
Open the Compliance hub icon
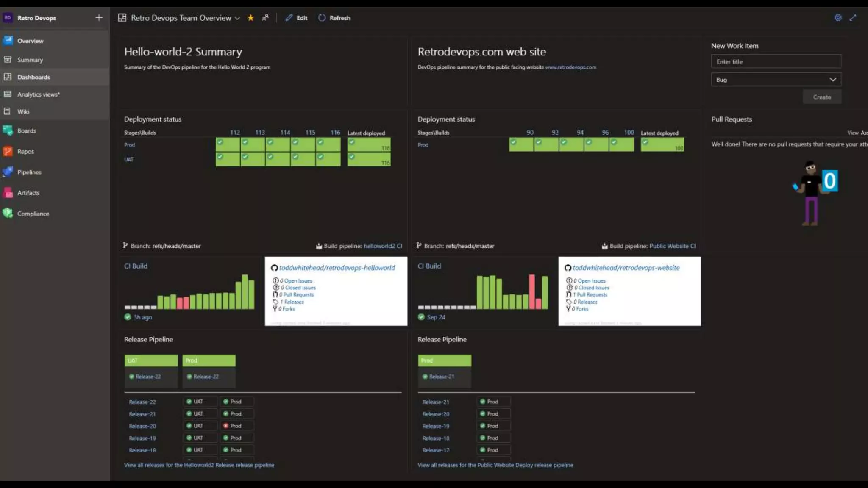[x=8, y=213]
